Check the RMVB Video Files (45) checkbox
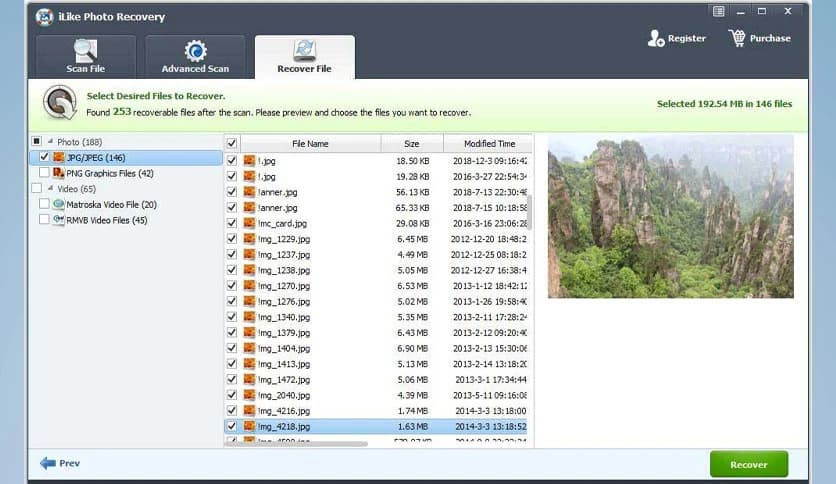This screenshot has width=836, height=484. click(44, 219)
